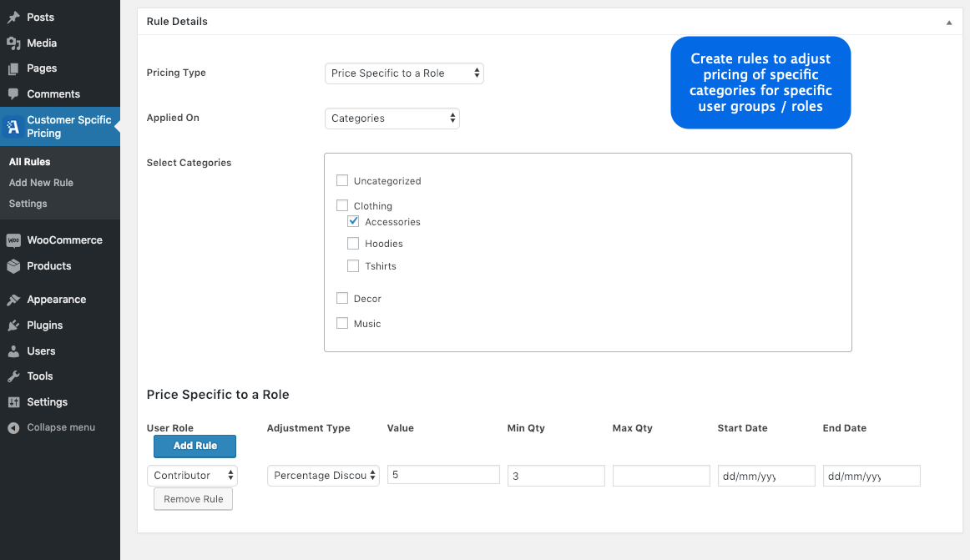Open WooCommerce via its logo icon

pos(13,240)
